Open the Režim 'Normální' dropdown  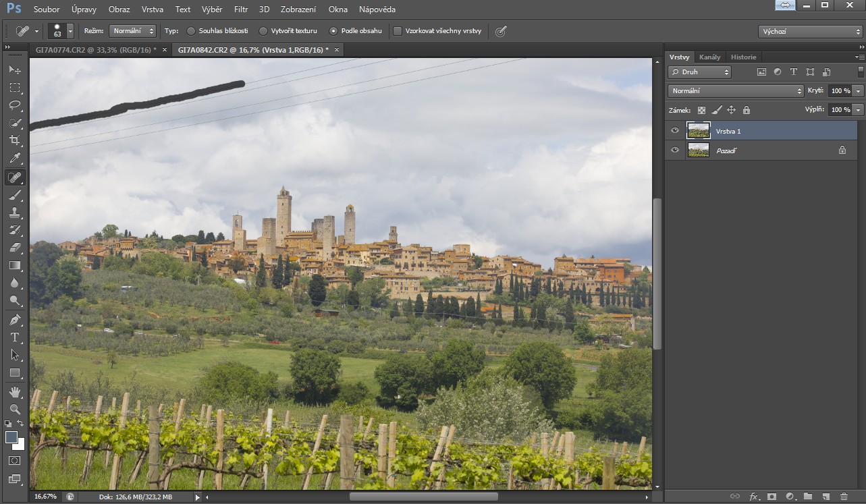[132, 31]
